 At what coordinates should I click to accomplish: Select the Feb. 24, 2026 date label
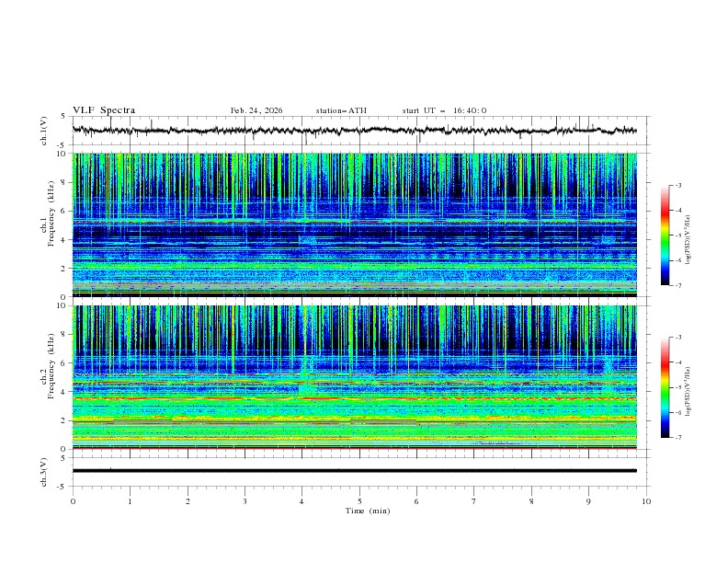[256, 110]
